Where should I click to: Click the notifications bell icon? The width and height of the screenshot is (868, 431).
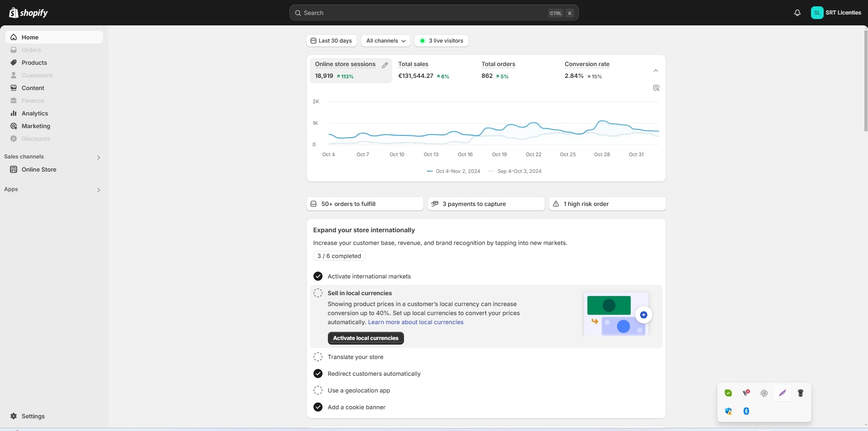[797, 13]
